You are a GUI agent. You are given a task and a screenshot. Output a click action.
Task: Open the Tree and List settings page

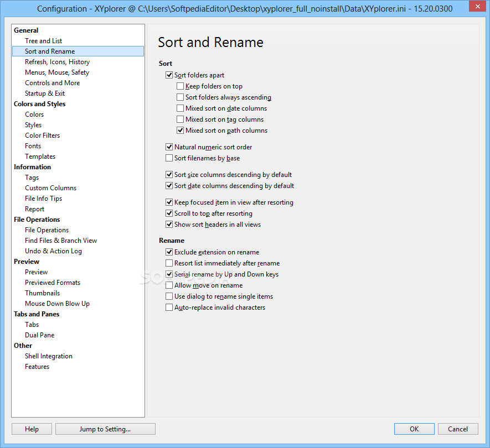[43, 41]
